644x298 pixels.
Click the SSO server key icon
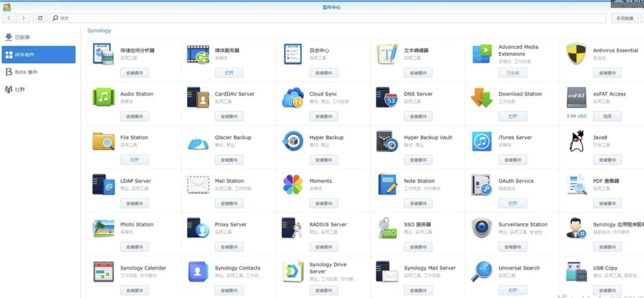coord(387,228)
